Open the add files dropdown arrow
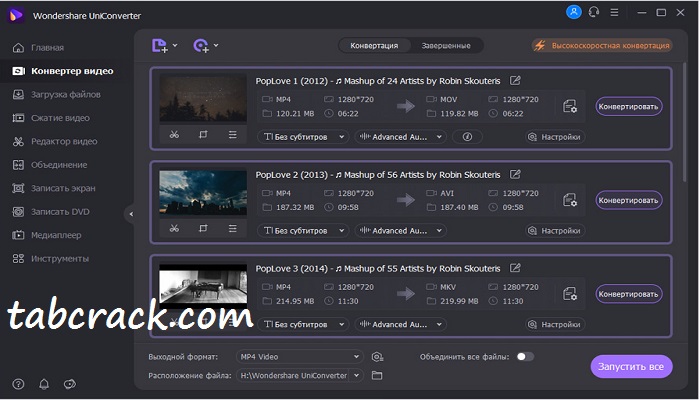This screenshot has width=700, height=400. coord(175,45)
